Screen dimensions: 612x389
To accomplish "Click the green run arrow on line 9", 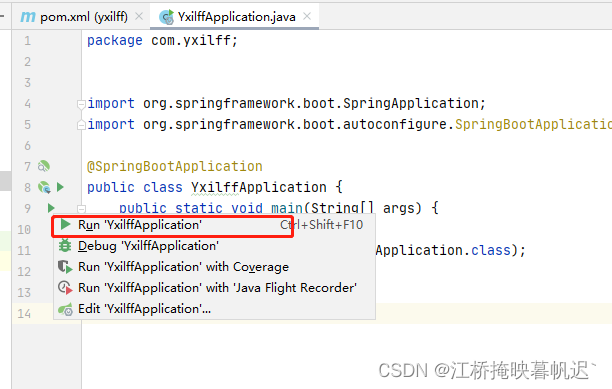I will 51,208.
